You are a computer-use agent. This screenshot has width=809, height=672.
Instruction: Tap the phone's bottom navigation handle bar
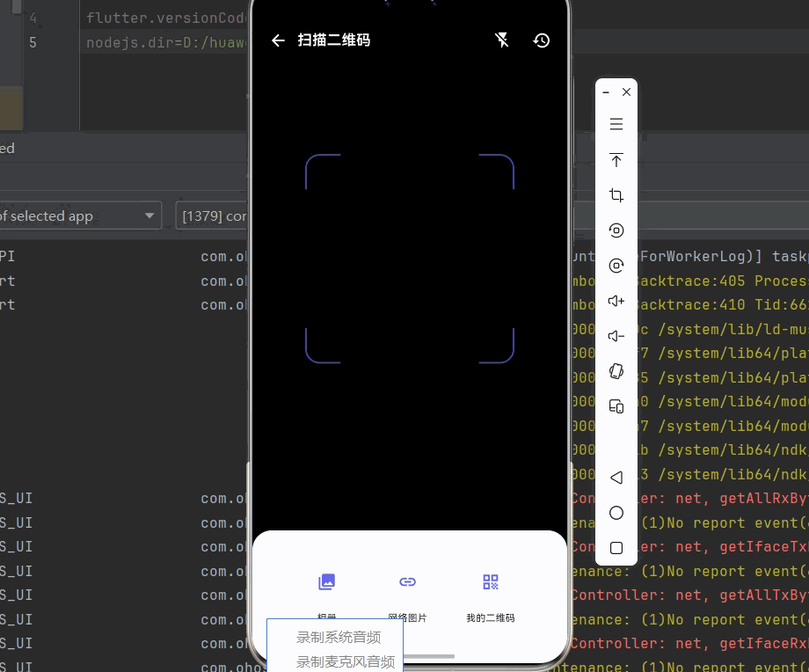[429, 656]
